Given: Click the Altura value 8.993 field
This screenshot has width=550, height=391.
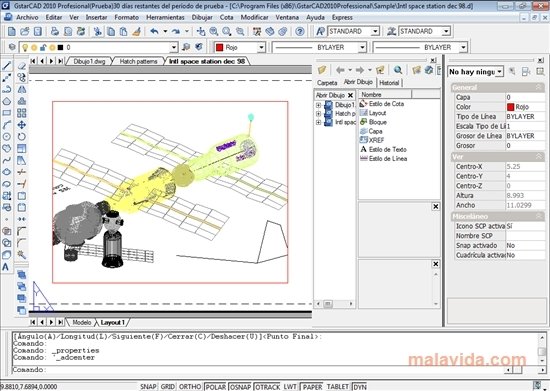Looking at the screenshot, I should click(525, 196).
